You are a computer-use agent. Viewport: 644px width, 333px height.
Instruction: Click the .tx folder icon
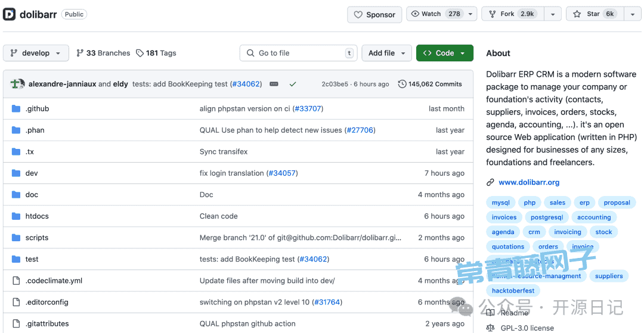[16, 152]
